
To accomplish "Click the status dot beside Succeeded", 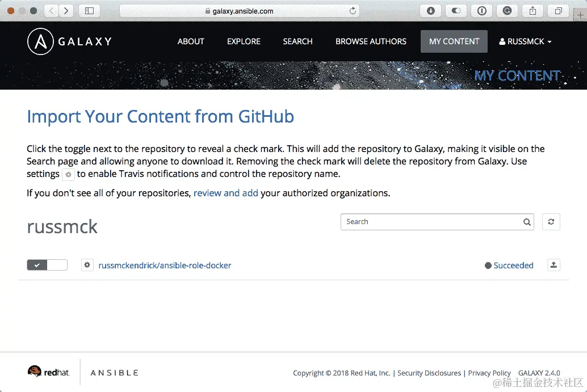I will tap(488, 265).
